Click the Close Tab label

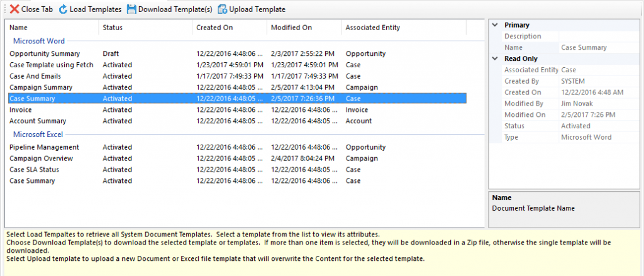37,9
